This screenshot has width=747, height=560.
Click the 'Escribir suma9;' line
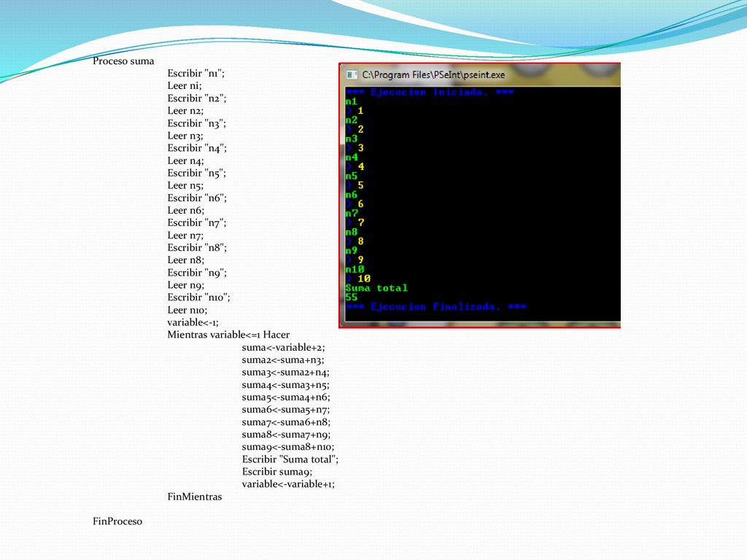[276, 472]
